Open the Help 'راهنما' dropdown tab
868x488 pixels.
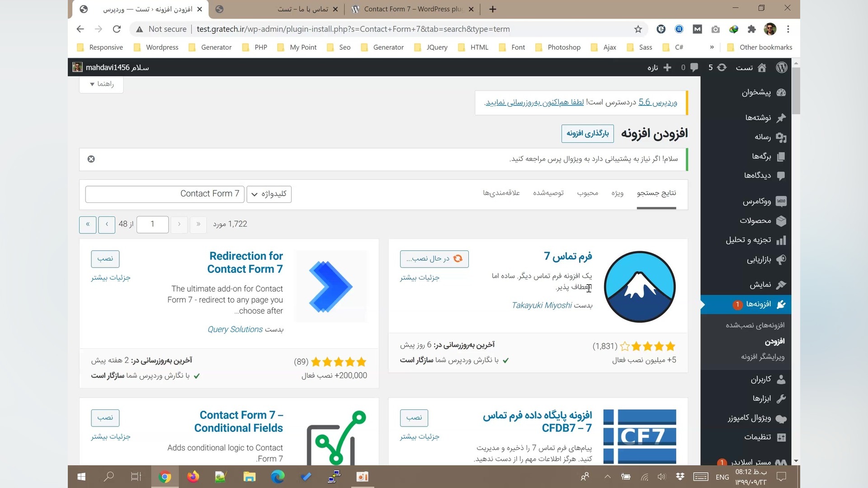102,84
